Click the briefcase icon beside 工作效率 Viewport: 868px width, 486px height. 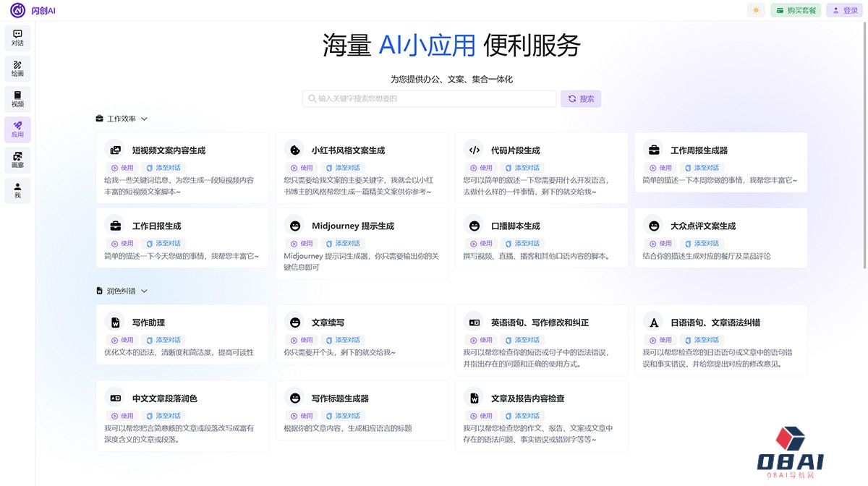[x=100, y=119]
